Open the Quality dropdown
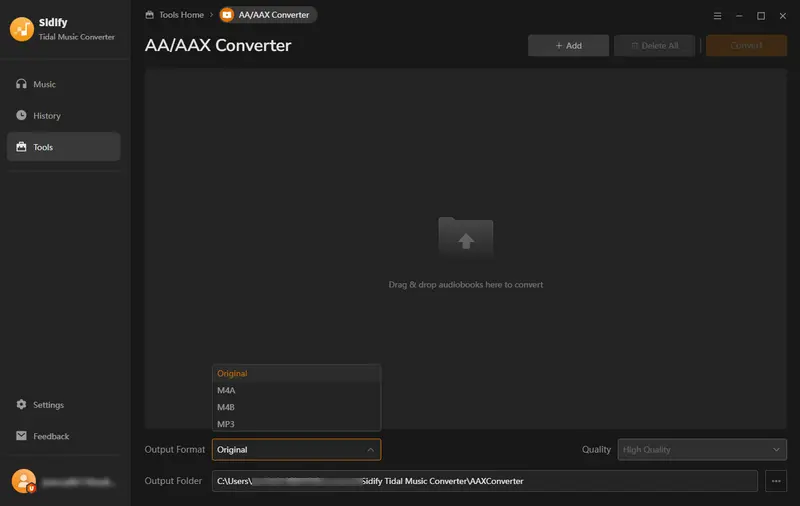 pyautogui.click(x=702, y=449)
